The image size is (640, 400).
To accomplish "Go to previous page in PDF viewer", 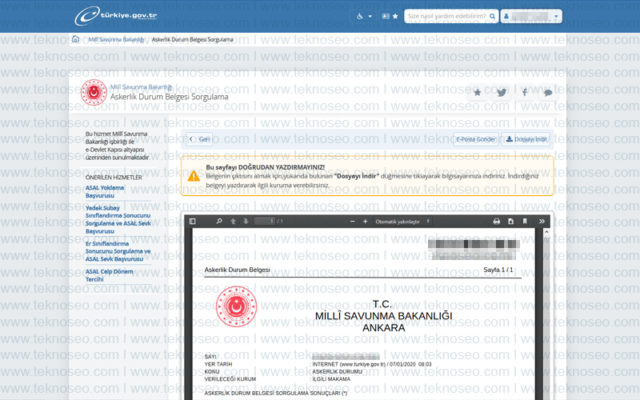I will click(x=233, y=221).
